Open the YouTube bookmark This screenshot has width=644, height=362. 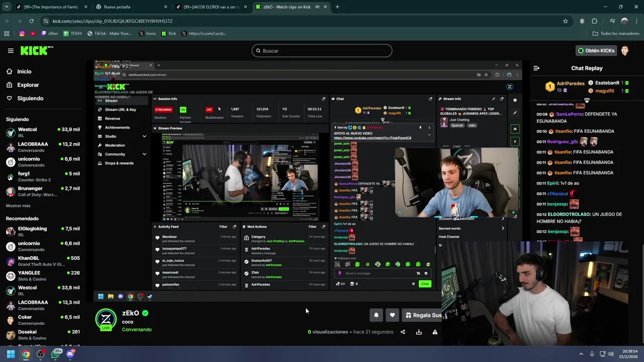click(x=33, y=34)
